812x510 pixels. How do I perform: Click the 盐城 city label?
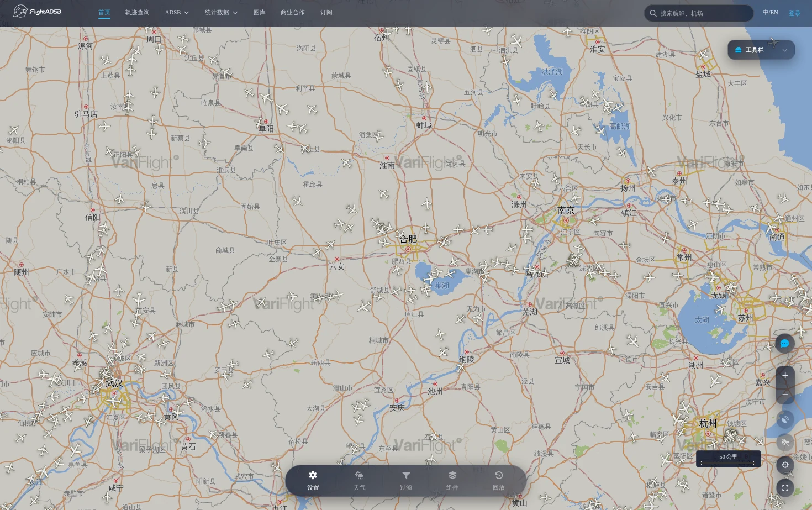point(703,74)
